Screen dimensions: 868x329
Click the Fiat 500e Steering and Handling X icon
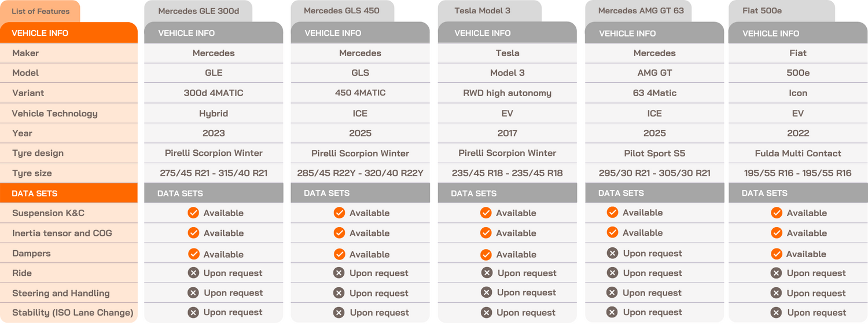tap(777, 293)
